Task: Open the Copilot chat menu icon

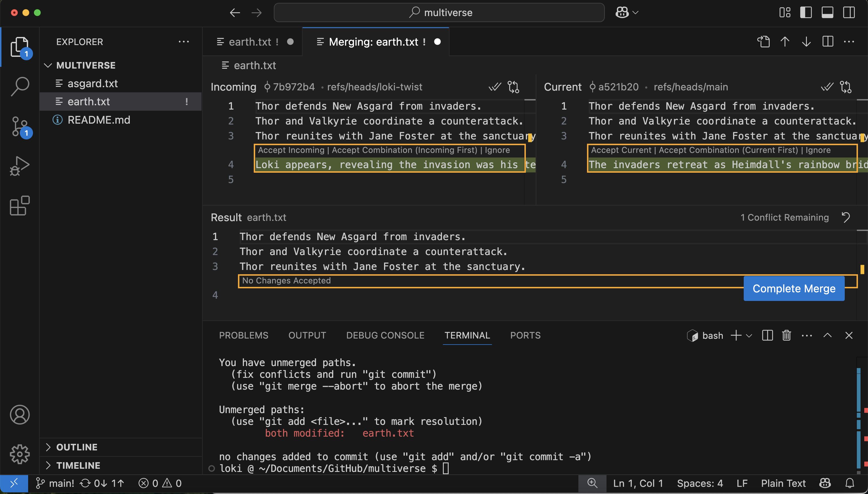Action: click(x=622, y=13)
